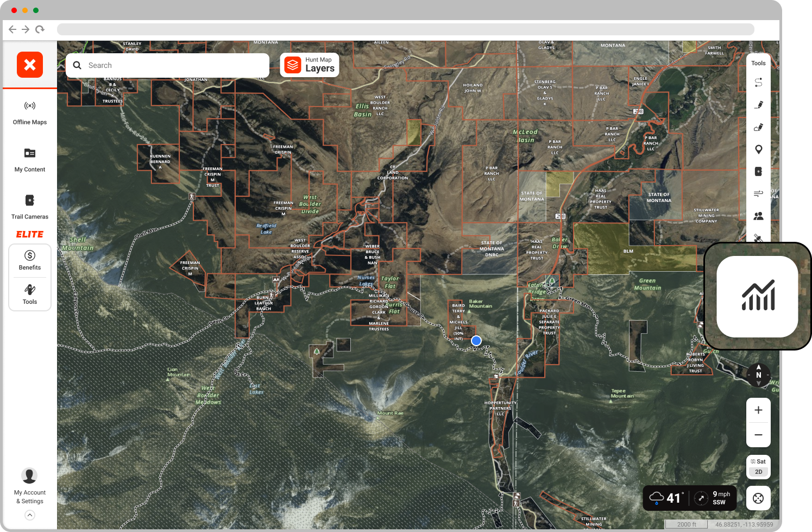Open My Content folder in sidebar
This screenshot has height=532, width=812.
coord(30,160)
